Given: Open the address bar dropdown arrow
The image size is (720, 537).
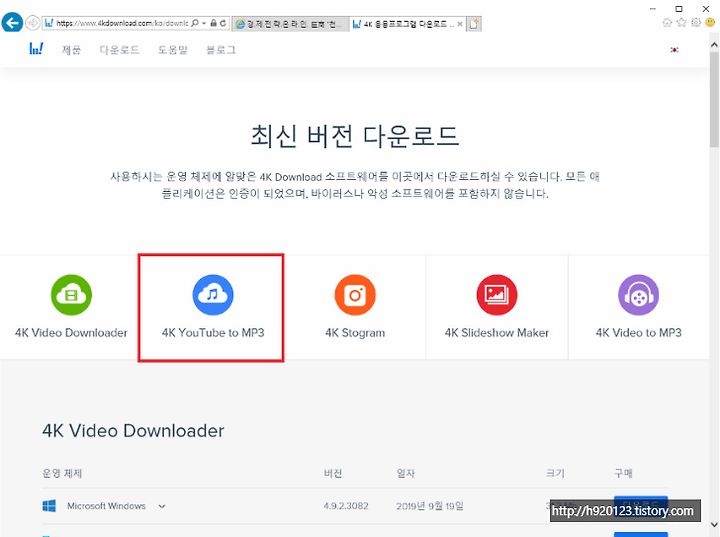Looking at the screenshot, I should click(204, 23).
